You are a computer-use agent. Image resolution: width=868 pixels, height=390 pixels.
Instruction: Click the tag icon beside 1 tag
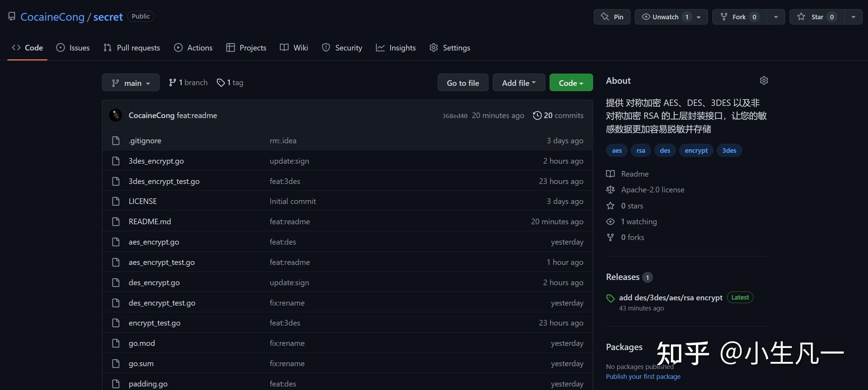click(x=221, y=83)
